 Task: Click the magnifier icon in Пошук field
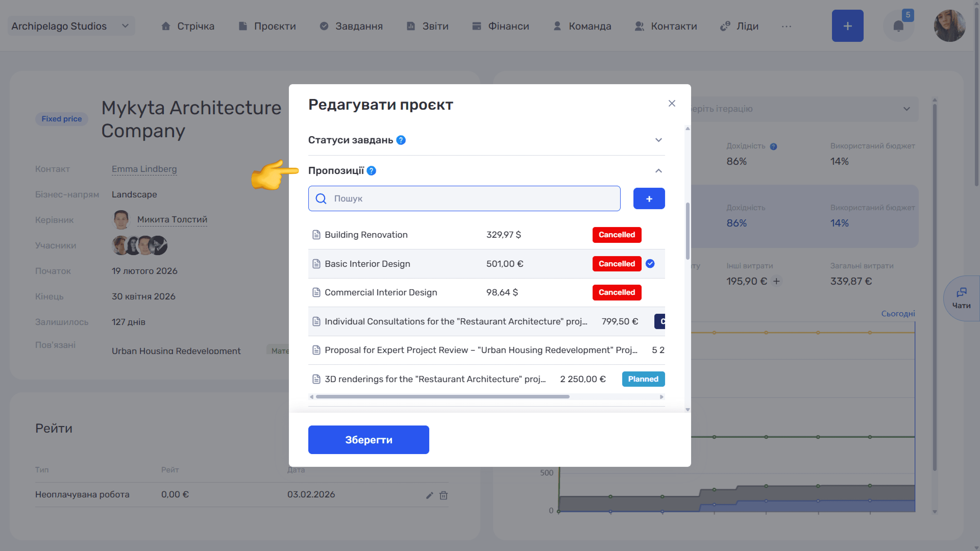click(x=321, y=198)
